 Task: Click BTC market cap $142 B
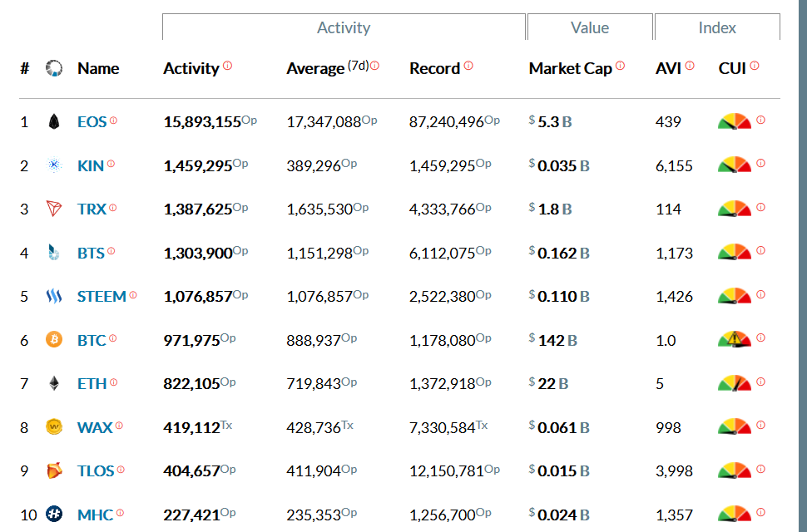553,340
